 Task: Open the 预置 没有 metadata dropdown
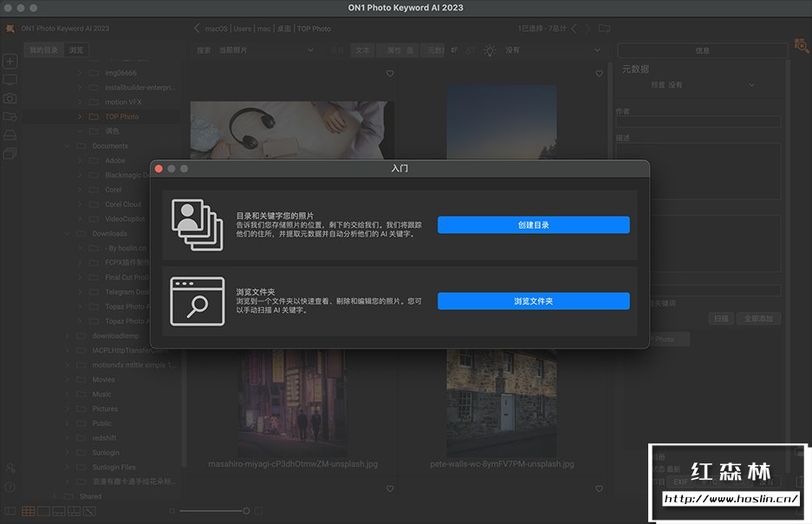pyautogui.click(x=702, y=85)
